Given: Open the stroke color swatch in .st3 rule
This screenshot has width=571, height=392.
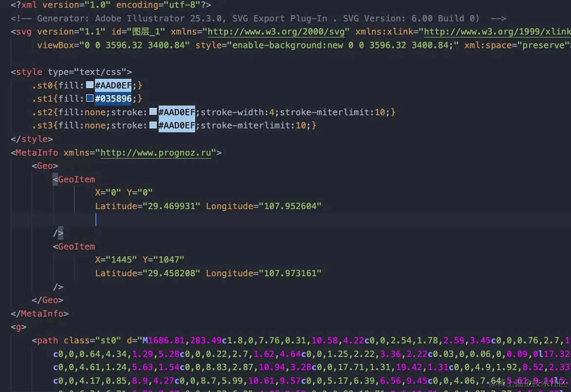Looking at the screenshot, I should [153, 125].
